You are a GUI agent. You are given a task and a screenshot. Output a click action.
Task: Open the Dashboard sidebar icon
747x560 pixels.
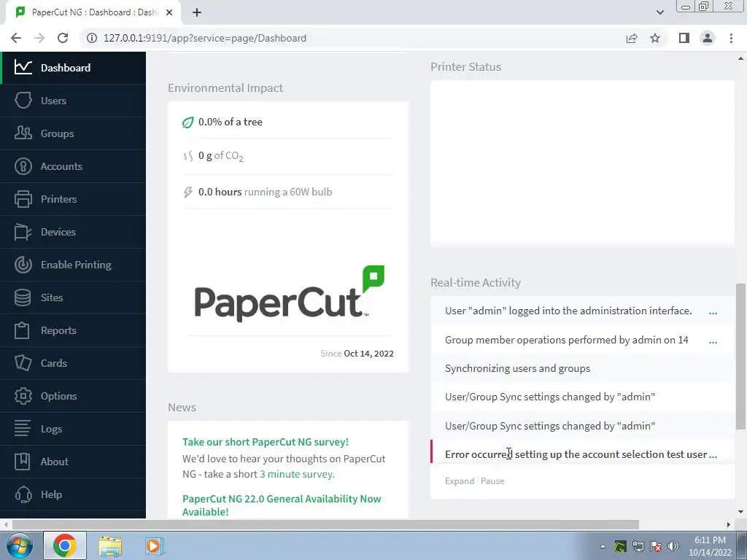[x=23, y=68]
